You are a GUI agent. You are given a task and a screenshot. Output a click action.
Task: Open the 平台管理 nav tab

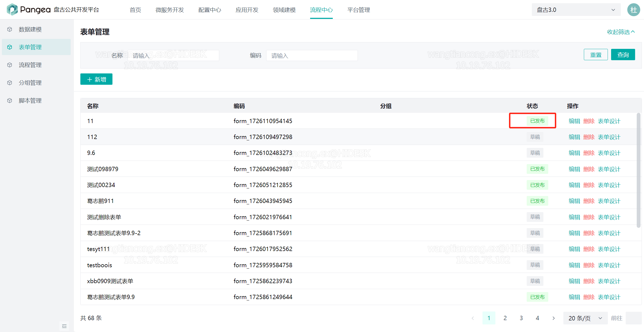(x=359, y=10)
